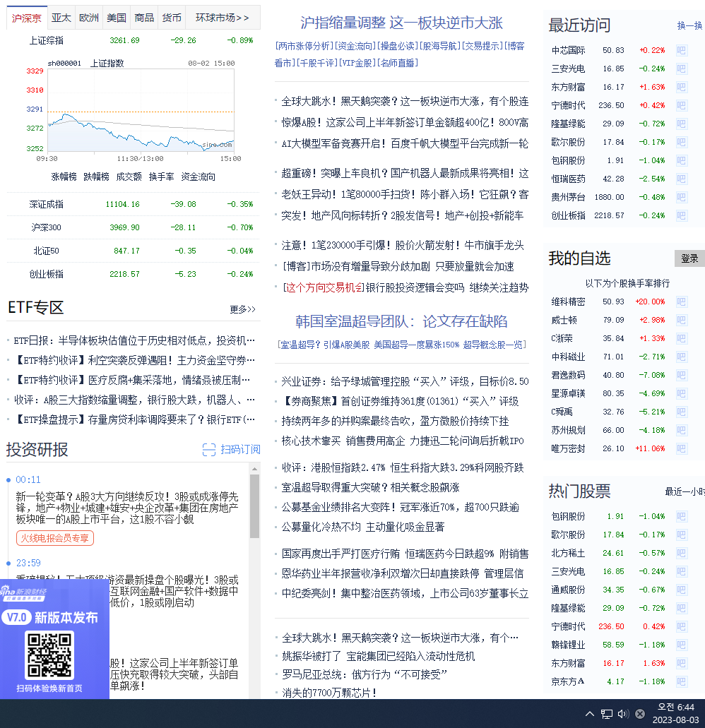Image resolution: width=705 pixels, height=728 pixels.
Task: Open news 姚振华被打了 宝能集团已经陷入流动性危机
Action: tap(379, 656)
